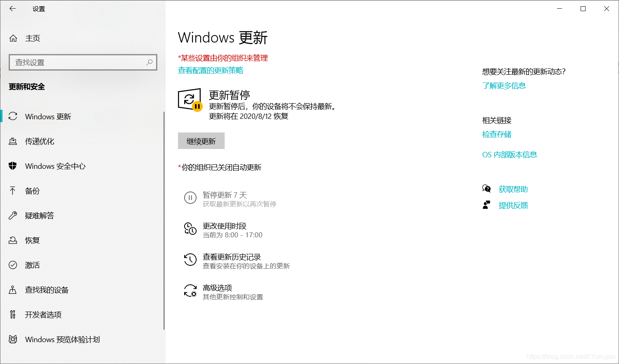Click the Windows 安全中心 shield icon
This screenshot has width=619, height=364.
point(13,166)
